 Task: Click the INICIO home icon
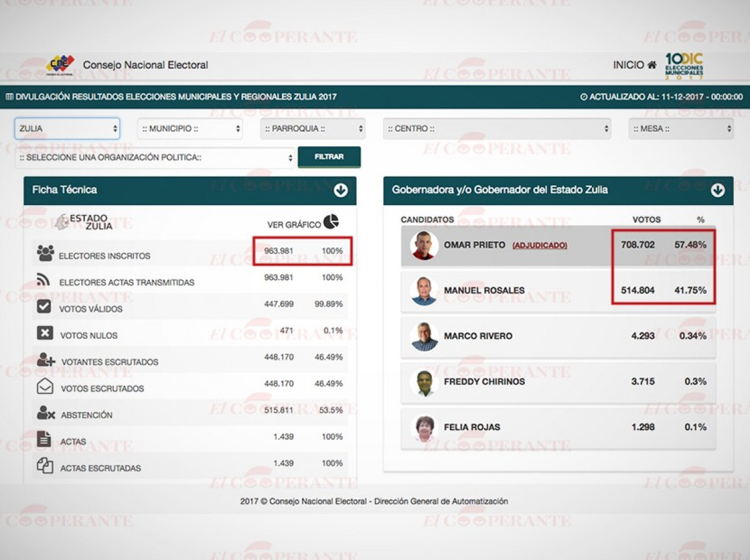click(x=652, y=65)
